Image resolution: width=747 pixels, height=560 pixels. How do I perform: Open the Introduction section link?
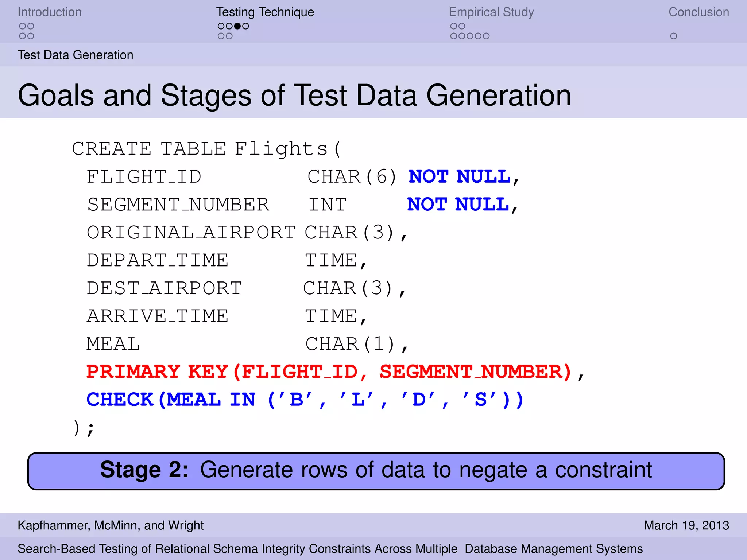pos(50,12)
